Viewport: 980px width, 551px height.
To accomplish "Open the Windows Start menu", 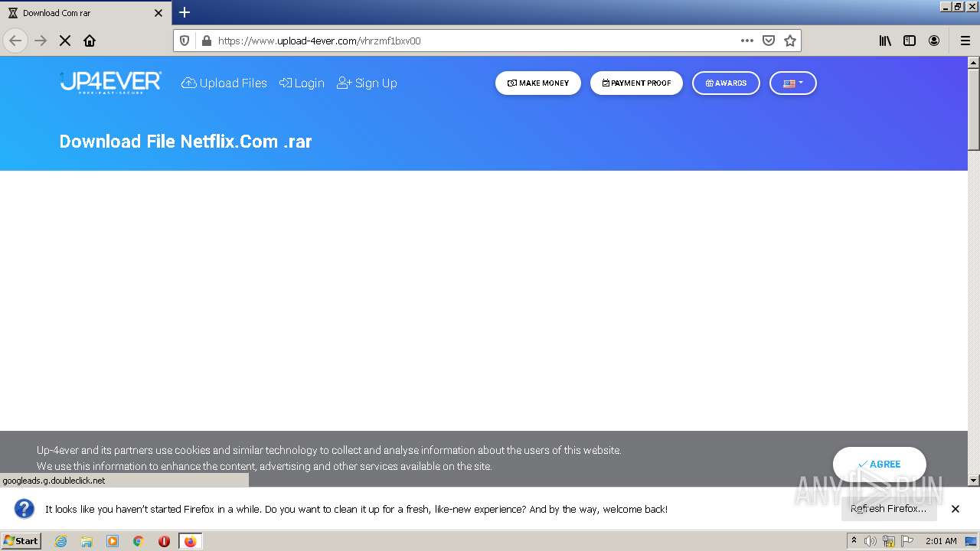I will click(x=21, y=540).
